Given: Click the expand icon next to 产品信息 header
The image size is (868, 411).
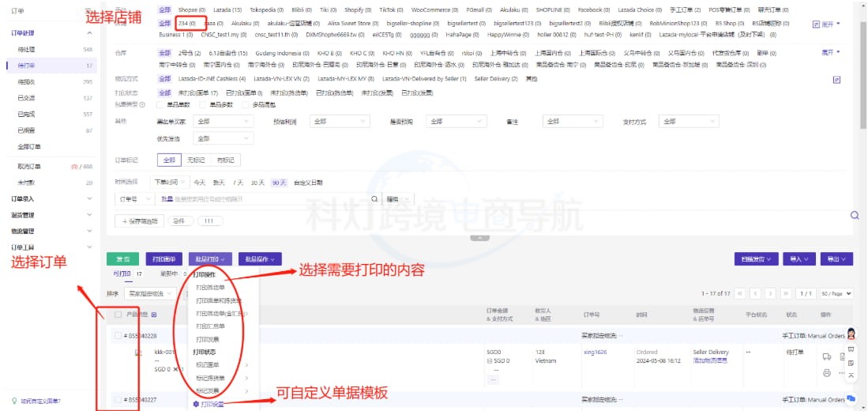Looking at the screenshot, I should (x=154, y=315).
